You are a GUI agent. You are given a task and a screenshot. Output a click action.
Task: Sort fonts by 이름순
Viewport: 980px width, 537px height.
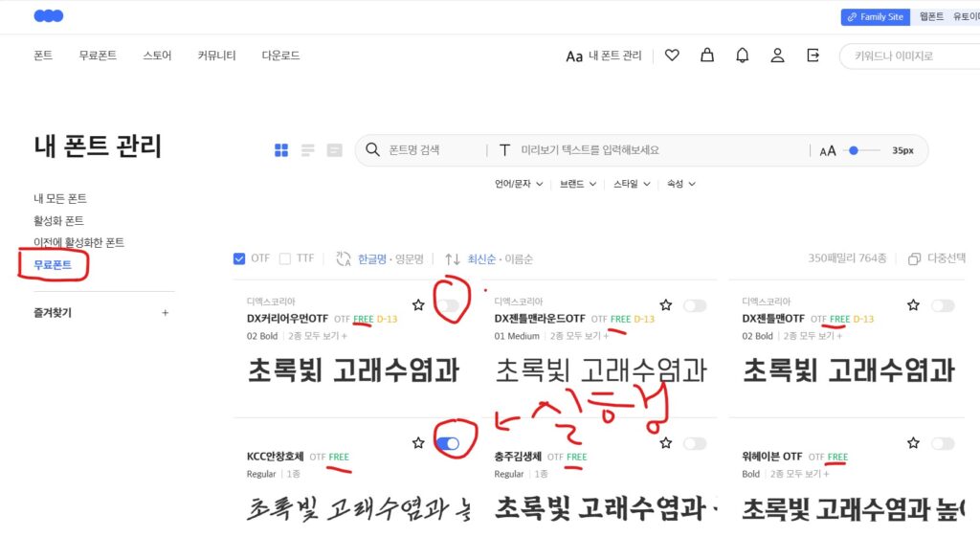519,258
